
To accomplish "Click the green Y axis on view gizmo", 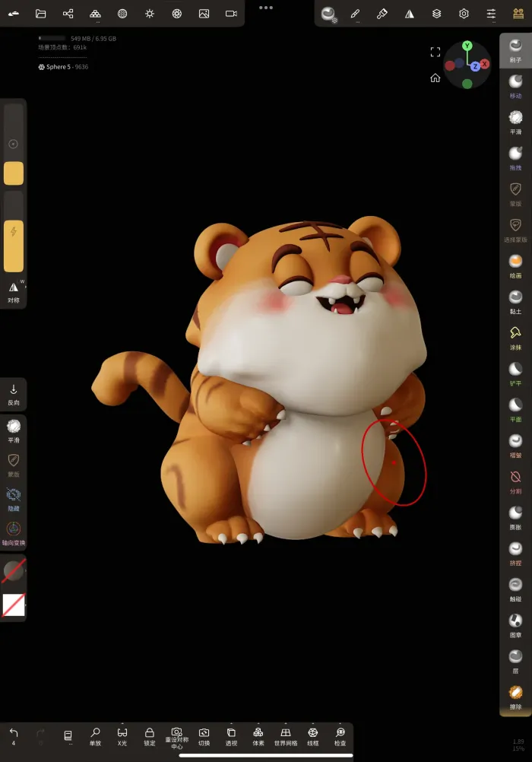I will (467, 46).
